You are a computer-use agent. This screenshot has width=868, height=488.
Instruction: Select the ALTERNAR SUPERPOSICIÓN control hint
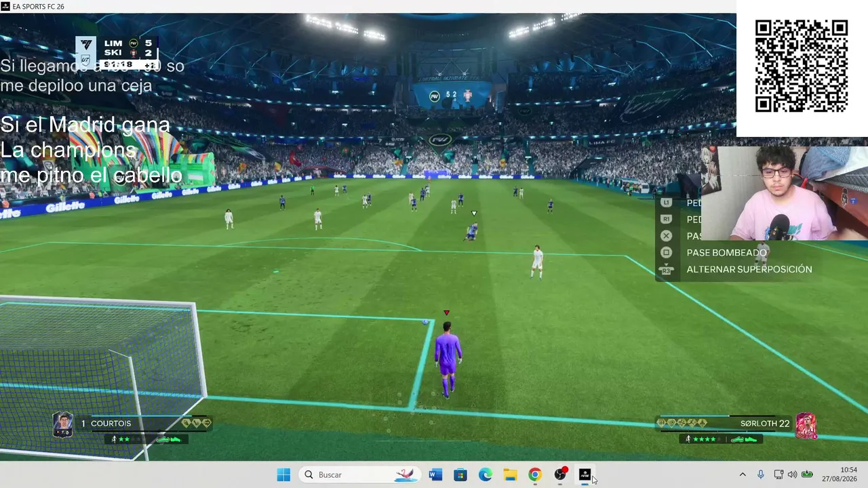coord(749,269)
